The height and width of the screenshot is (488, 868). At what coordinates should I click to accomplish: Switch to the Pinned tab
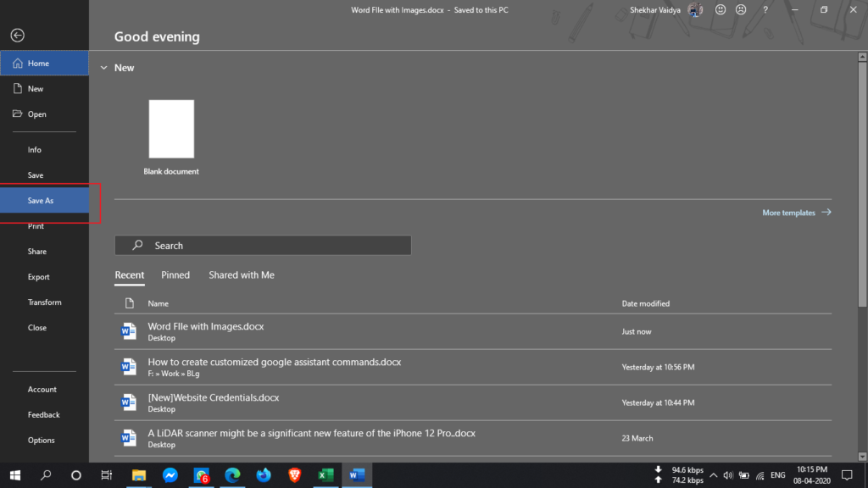point(175,274)
